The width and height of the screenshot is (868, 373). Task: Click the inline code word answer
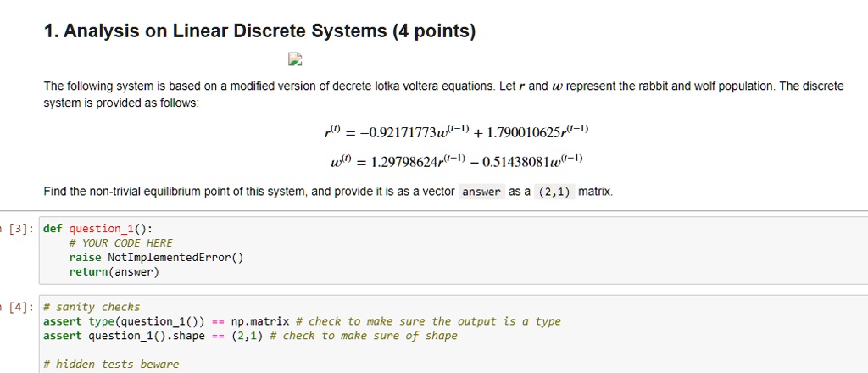point(481,192)
